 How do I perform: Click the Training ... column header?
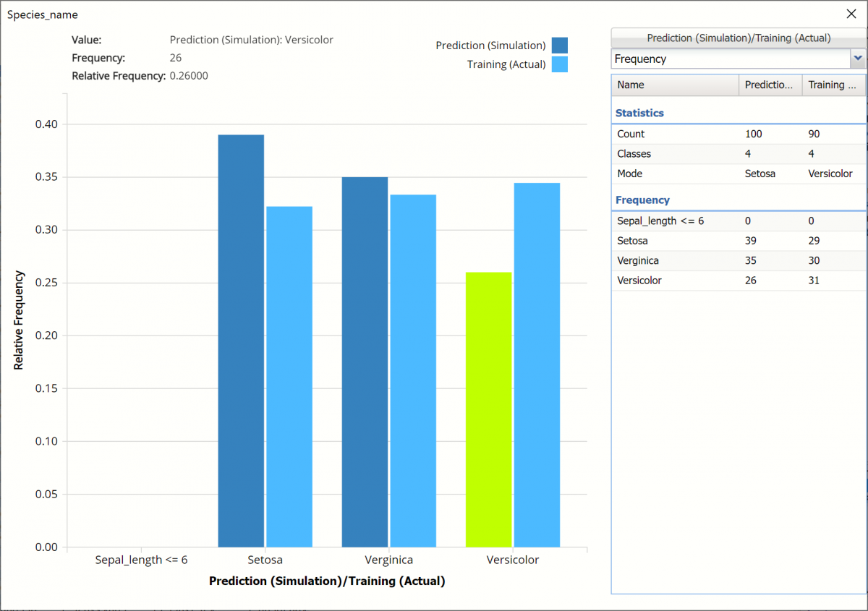[x=833, y=85]
